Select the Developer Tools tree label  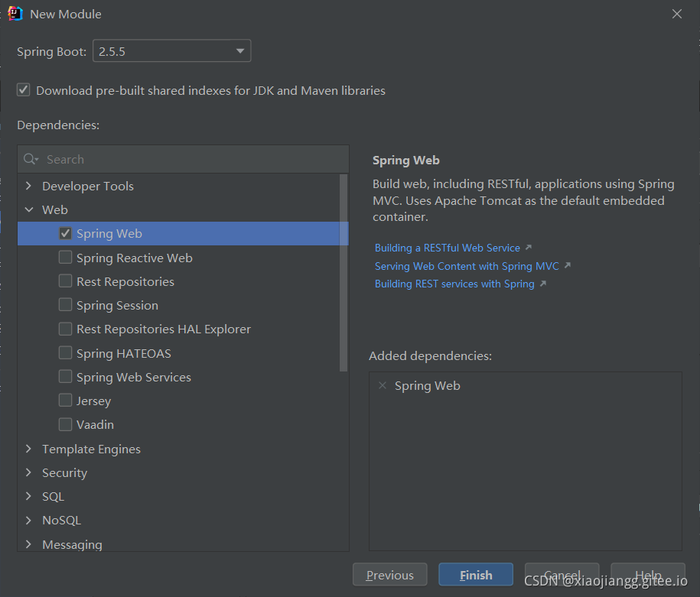click(x=88, y=186)
